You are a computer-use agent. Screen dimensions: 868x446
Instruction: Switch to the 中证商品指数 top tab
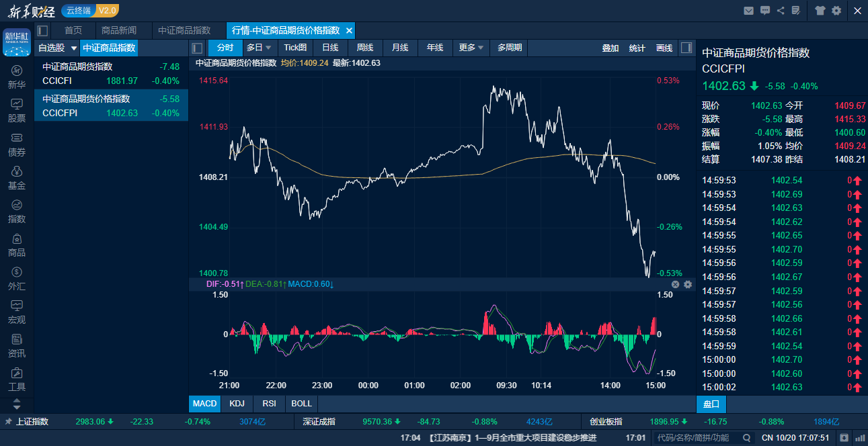[x=184, y=30]
